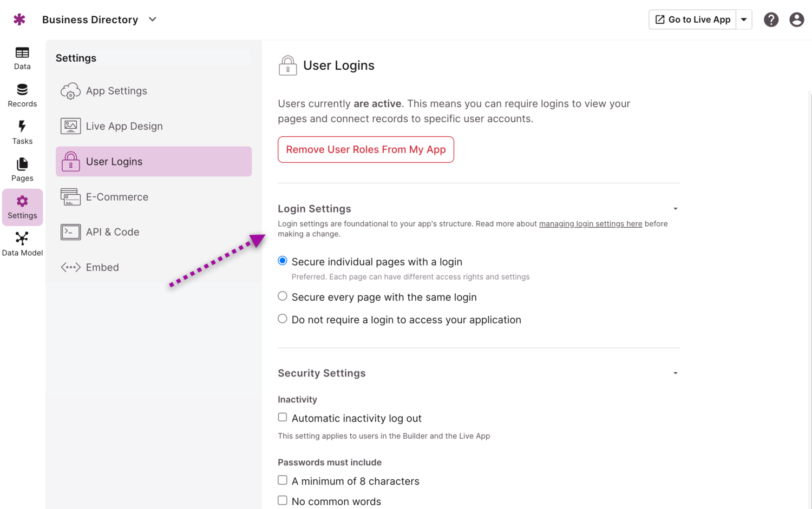Image resolution: width=812 pixels, height=509 pixels.
Task: Expand the Business Directory app dropdown
Action: 153,19
